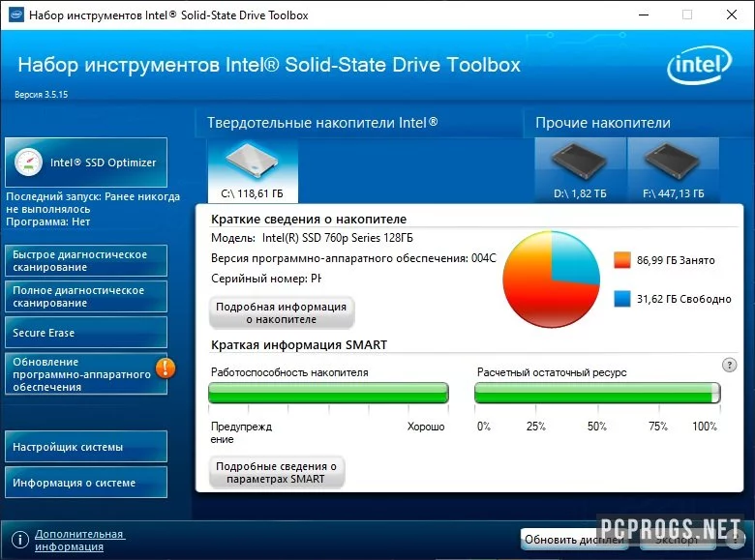The width and height of the screenshot is (755, 560).
Task: Click the heading Краткая информация SMART
Action: coord(299,345)
